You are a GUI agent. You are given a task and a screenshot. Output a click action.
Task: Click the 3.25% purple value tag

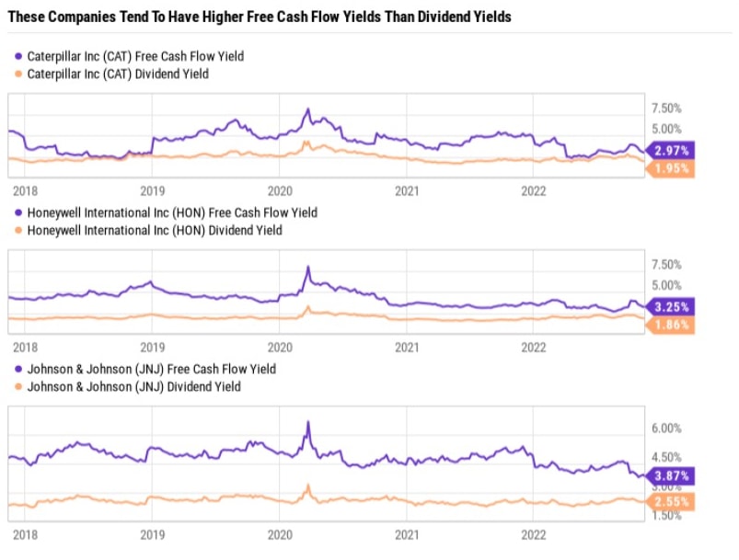(x=671, y=307)
